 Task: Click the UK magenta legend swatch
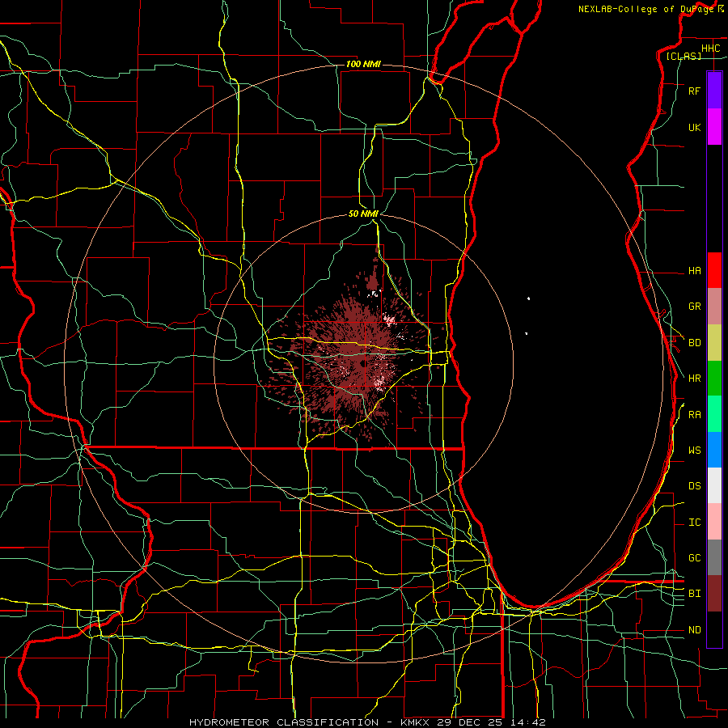click(x=714, y=127)
